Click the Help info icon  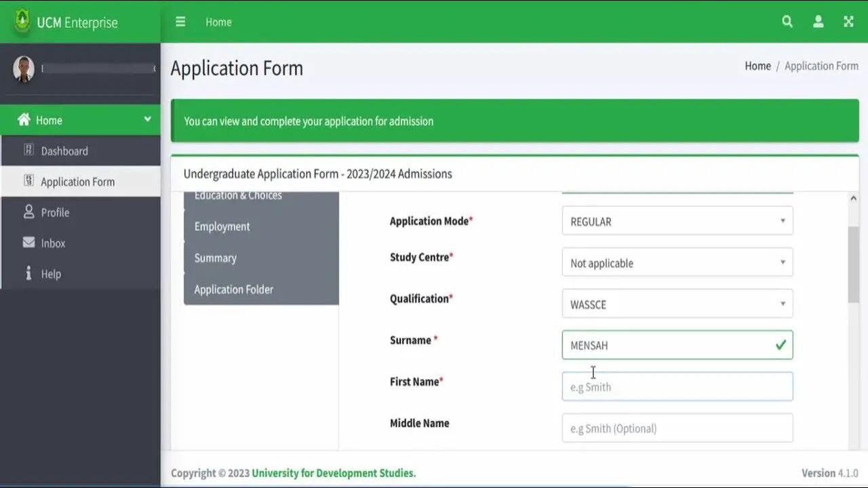pyautogui.click(x=28, y=273)
